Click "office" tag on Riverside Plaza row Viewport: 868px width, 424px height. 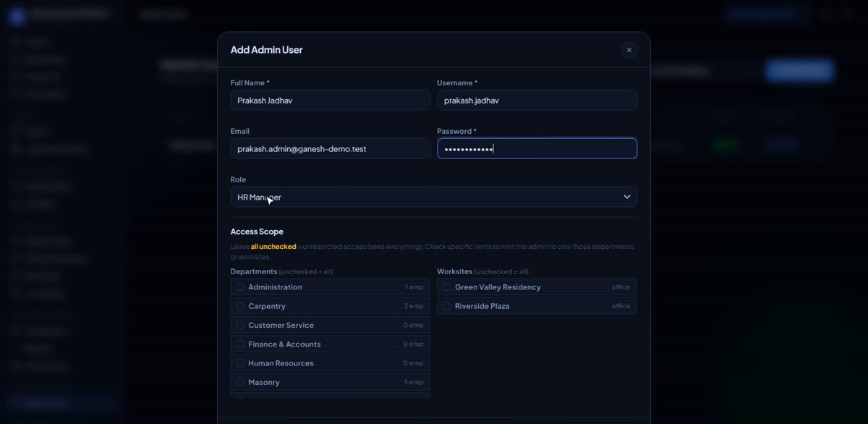[621, 306]
